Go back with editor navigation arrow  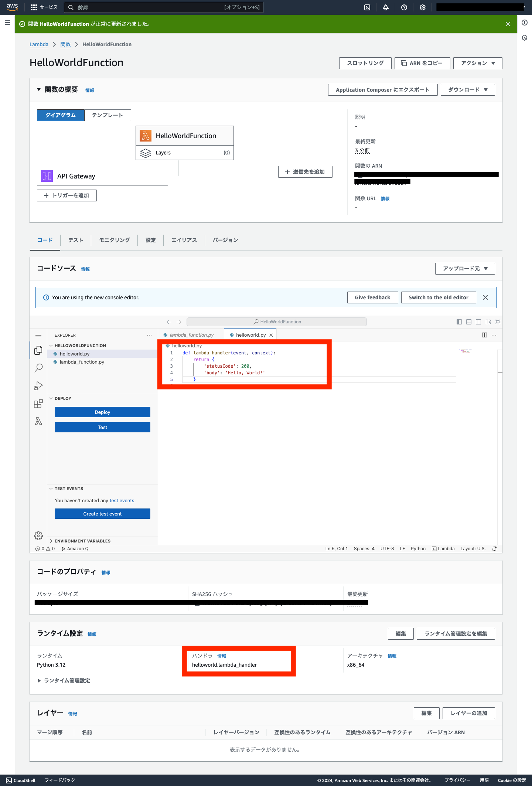pos(169,322)
